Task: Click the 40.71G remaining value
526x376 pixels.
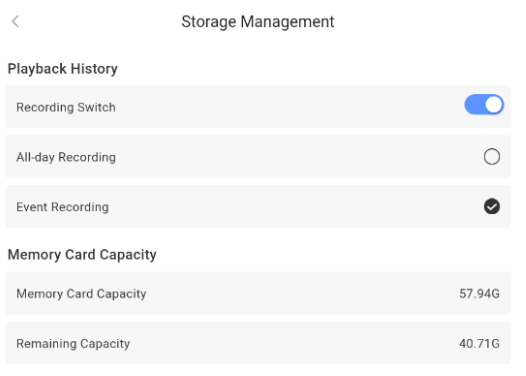Action: point(479,343)
